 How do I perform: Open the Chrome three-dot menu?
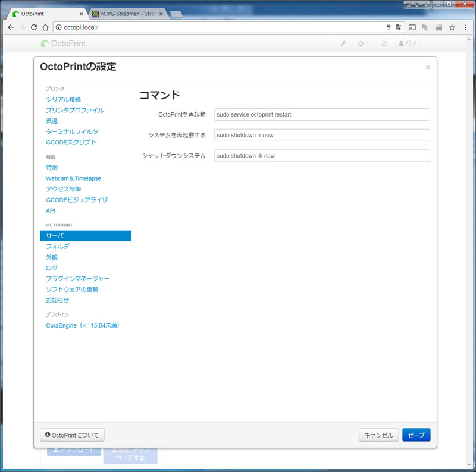465,27
